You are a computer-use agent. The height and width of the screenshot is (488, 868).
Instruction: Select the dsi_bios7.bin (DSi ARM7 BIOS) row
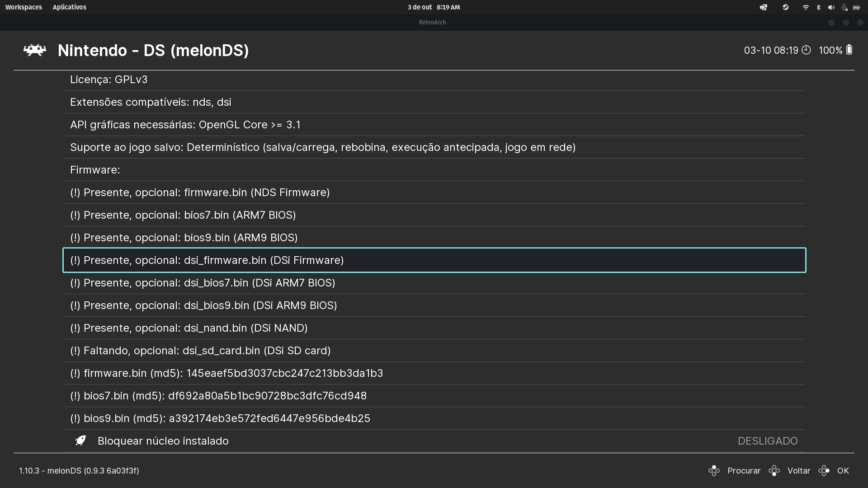tap(434, 283)
